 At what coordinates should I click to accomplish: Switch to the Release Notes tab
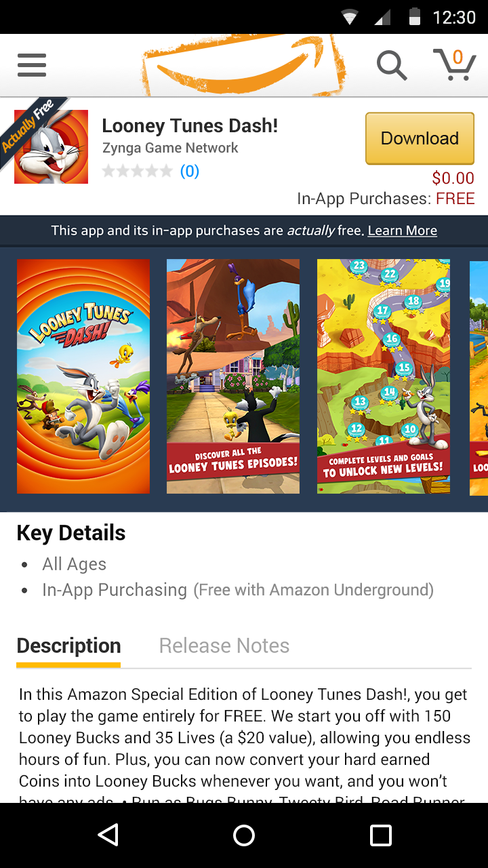coord(224,646)
